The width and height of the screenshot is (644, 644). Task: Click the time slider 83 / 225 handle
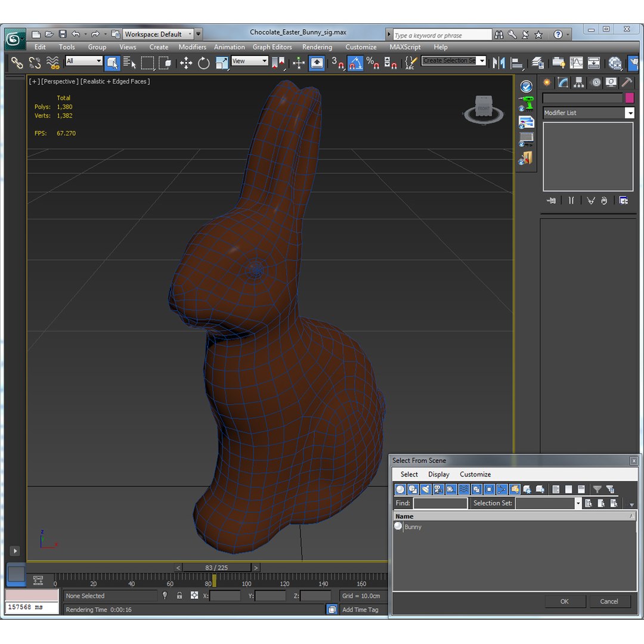pos(216,567)
